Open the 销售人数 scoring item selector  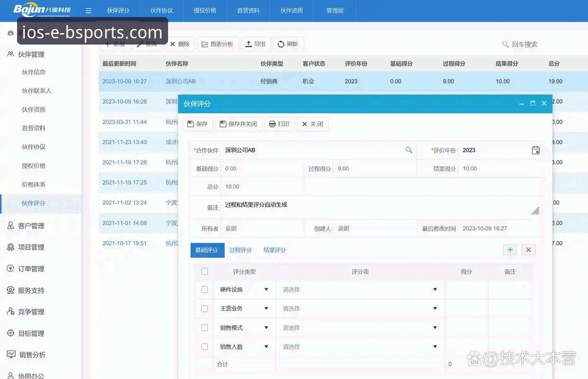point(360,346)
